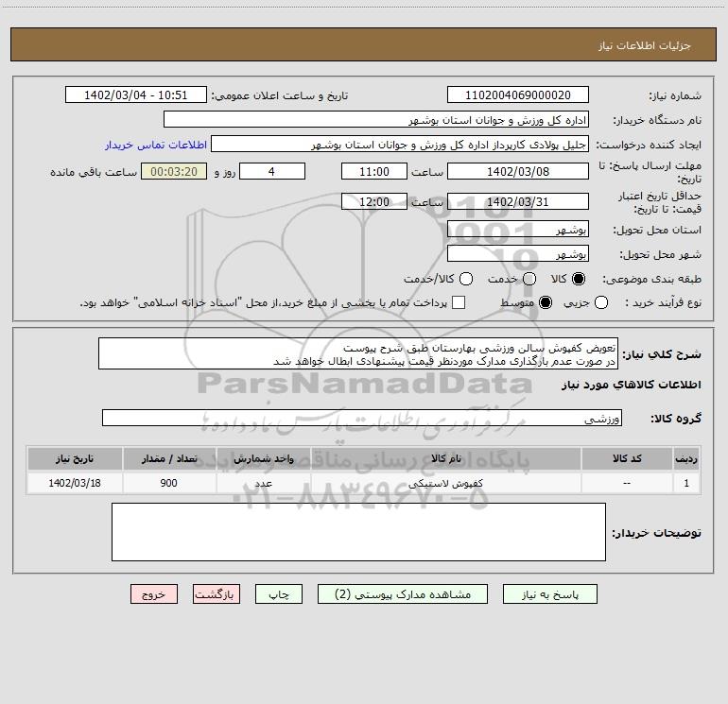Select the کالا/خدمت radio button
Image resolution: width=728 pixels, height=704 pixels.
point(466,279)
